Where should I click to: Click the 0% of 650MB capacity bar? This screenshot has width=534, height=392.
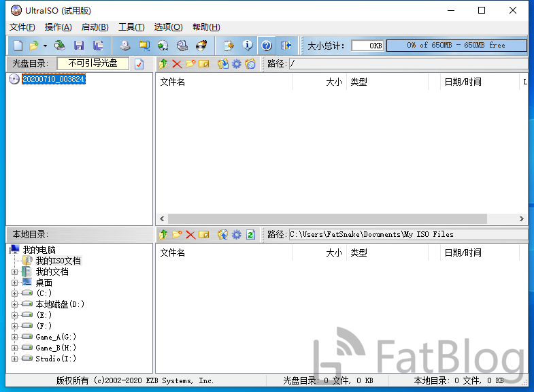pos(456,46)
